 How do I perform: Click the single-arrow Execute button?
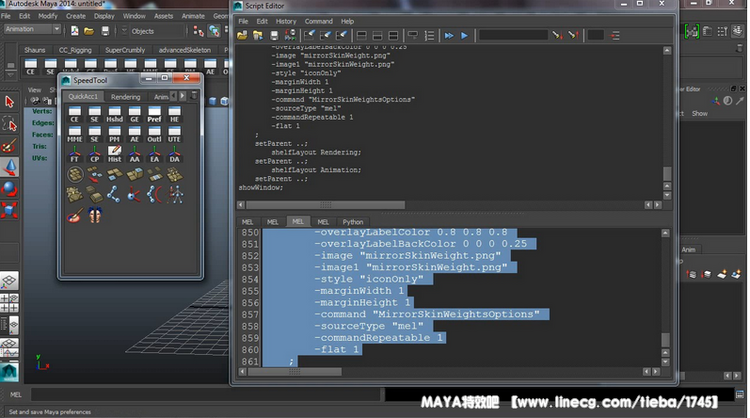464,35
